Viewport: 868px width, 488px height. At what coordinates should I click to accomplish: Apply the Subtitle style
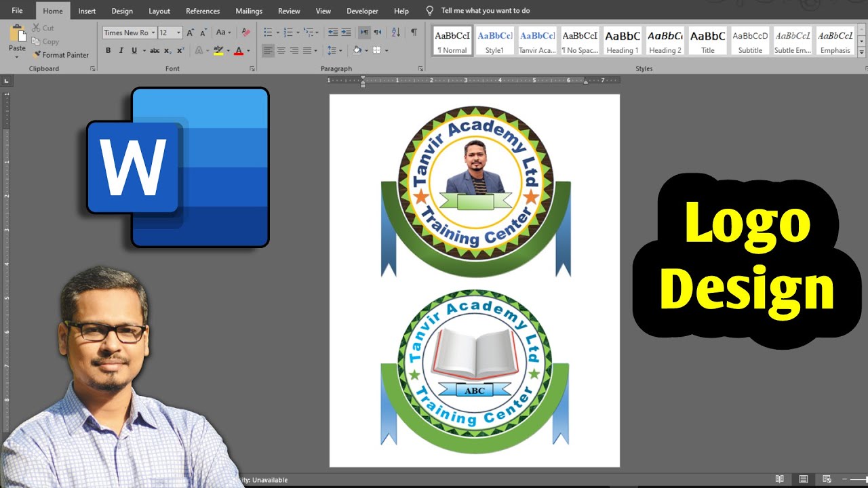click(750, 41)
